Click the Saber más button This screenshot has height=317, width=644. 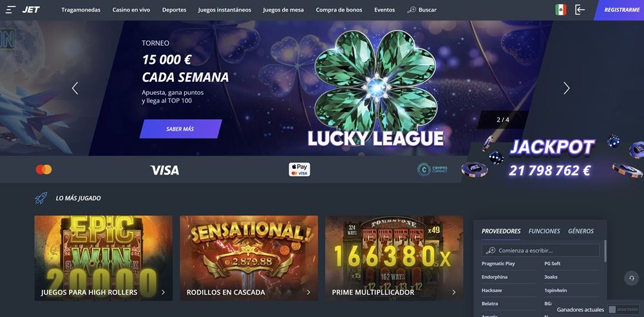coord(180,129)
